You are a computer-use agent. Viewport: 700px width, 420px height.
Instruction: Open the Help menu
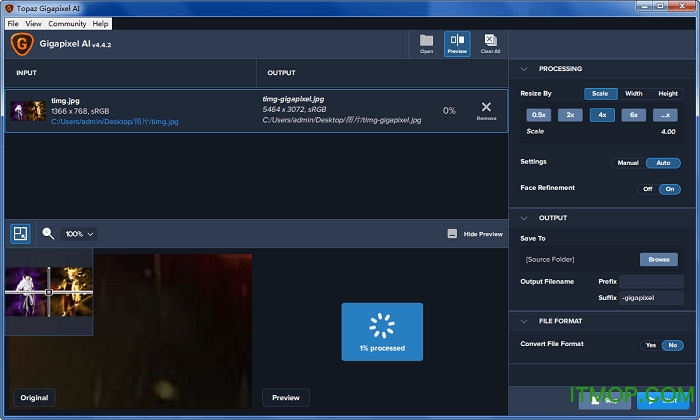point(100,24)
